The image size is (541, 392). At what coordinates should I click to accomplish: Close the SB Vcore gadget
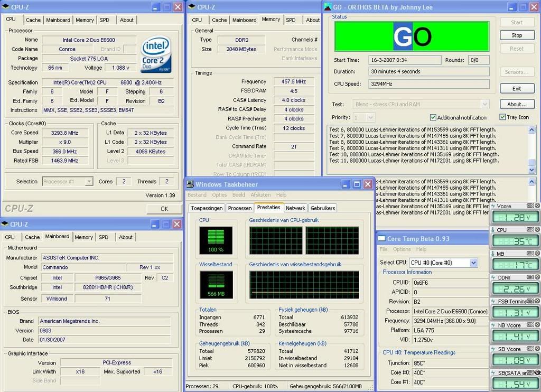tap(537, 349)
